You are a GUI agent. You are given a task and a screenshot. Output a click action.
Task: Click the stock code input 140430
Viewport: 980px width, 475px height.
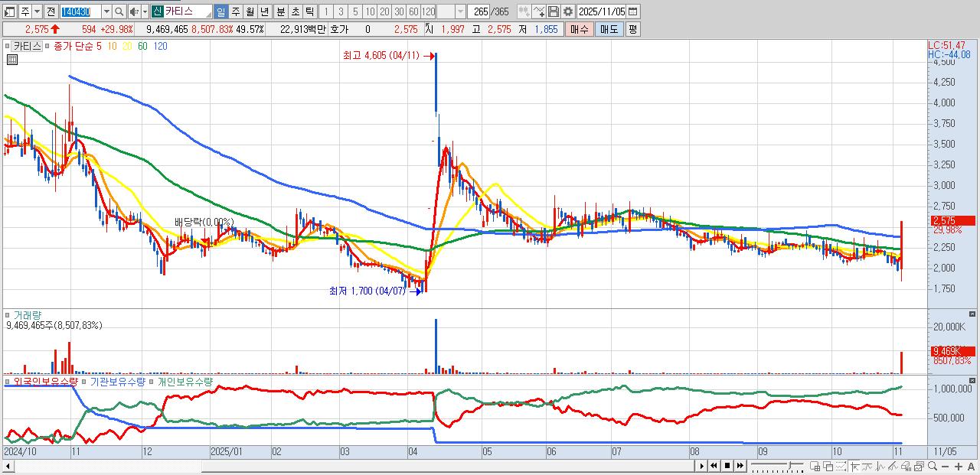point(80,12)
